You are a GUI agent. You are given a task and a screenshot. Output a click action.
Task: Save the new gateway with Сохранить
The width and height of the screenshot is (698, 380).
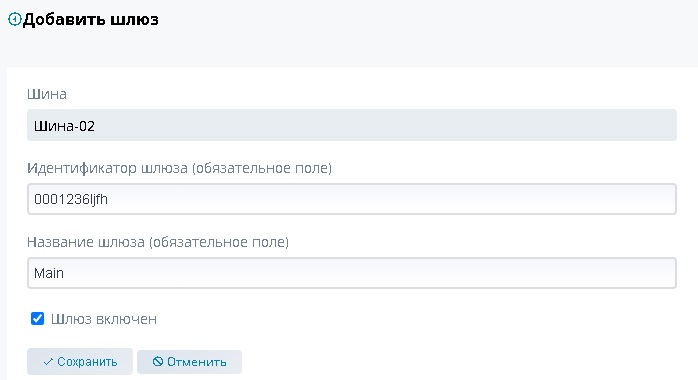80,361
